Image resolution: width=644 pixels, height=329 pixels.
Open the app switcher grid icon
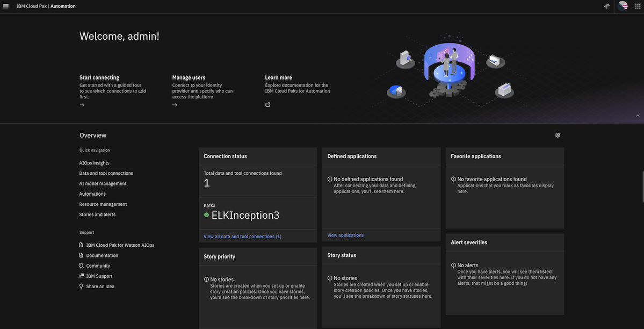pyautogui.click(x=638, y=6)
